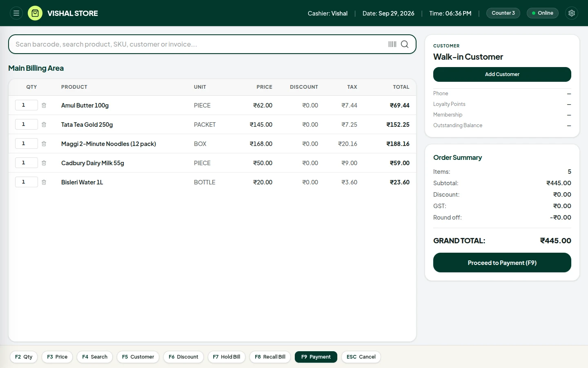Screen dimensions: 588x368
Task: Click the Online status indicator
Action: pyautogui.click(x=543, y=13)
